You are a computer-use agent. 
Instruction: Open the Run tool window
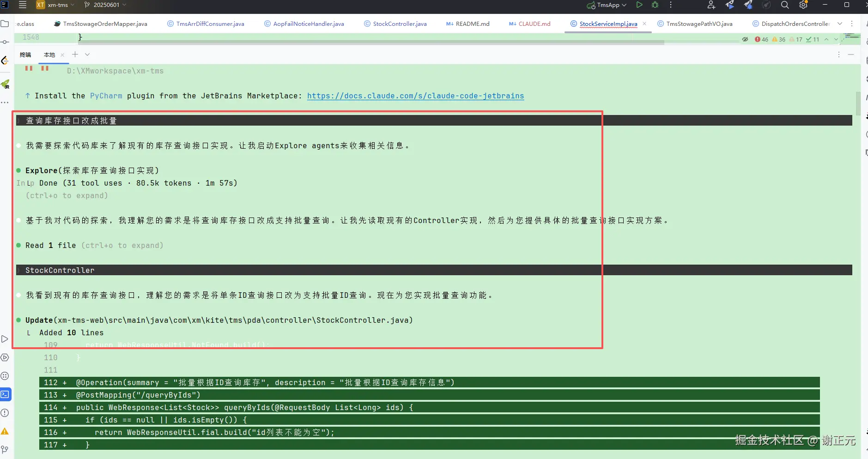click(x=5, y=339)
